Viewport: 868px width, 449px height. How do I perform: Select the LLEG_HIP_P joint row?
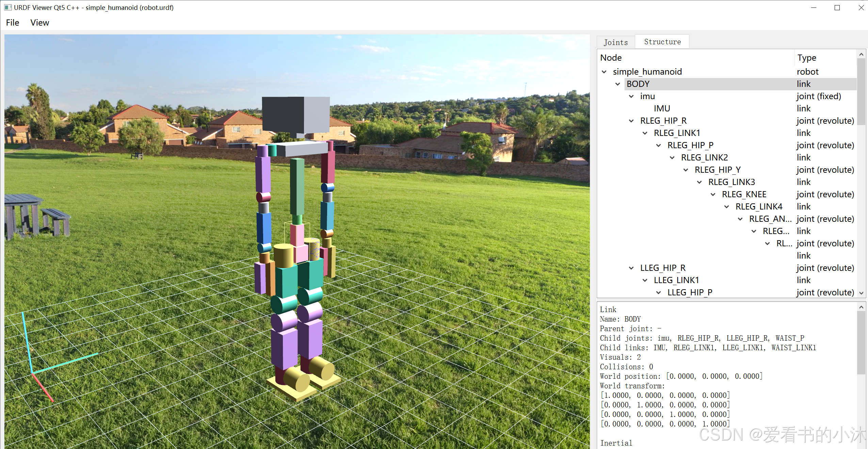pyautogui.click(x=727, y=293)
